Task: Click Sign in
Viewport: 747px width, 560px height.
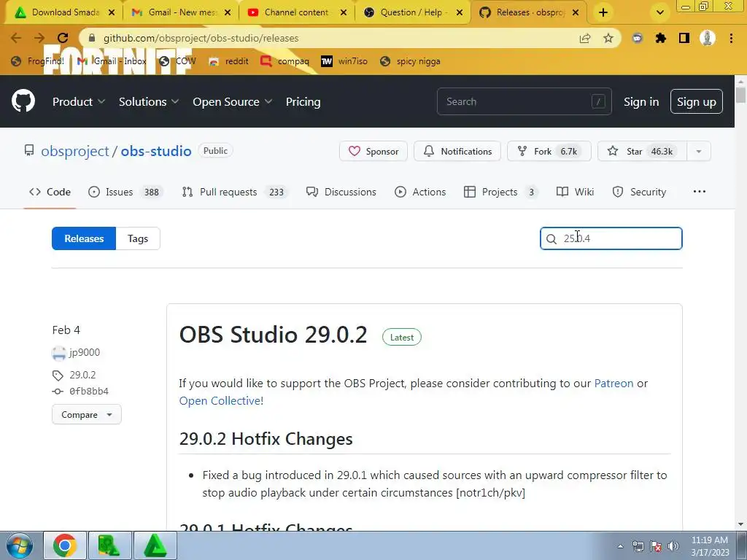Action: pos(641,102)
